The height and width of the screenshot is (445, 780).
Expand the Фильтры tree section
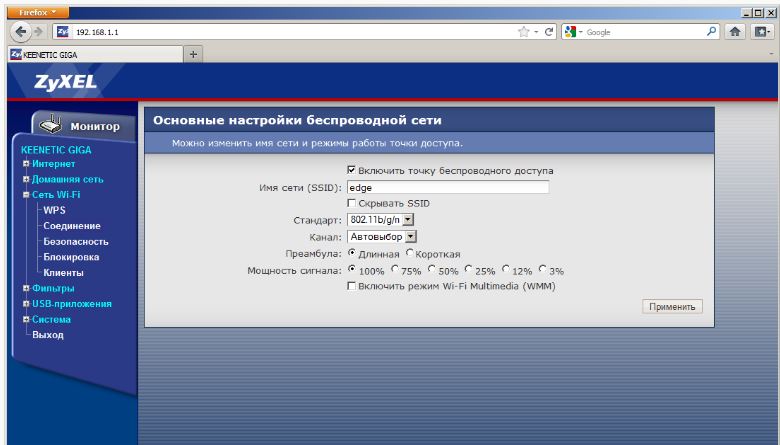pos(26,288)
